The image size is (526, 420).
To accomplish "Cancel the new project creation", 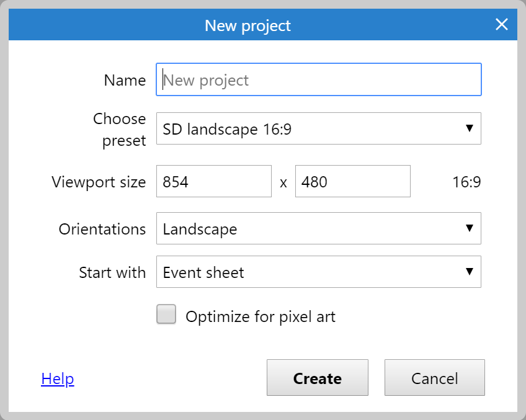I will pos(434,378).
